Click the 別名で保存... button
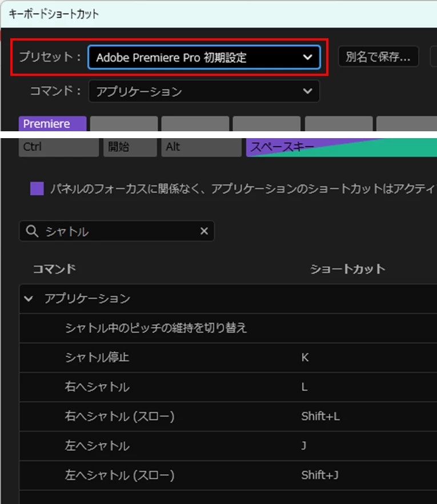Screen dimensions: 437x504 [378, 57]
